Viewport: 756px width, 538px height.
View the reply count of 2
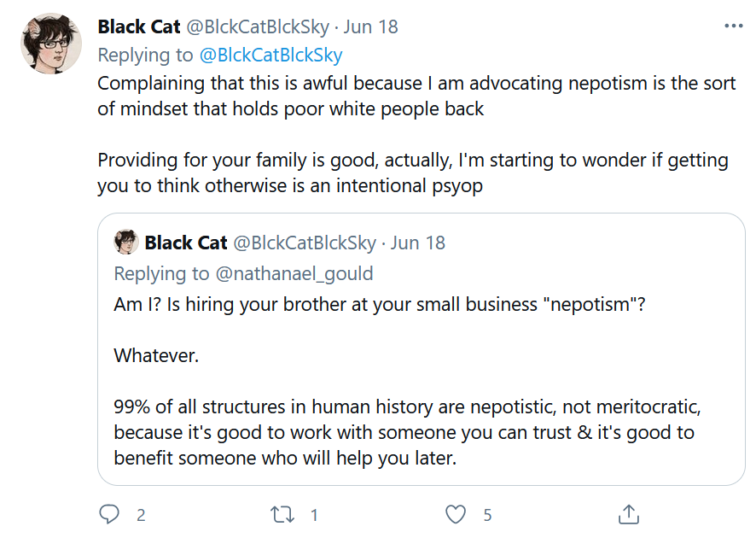(x=140, y=515)
